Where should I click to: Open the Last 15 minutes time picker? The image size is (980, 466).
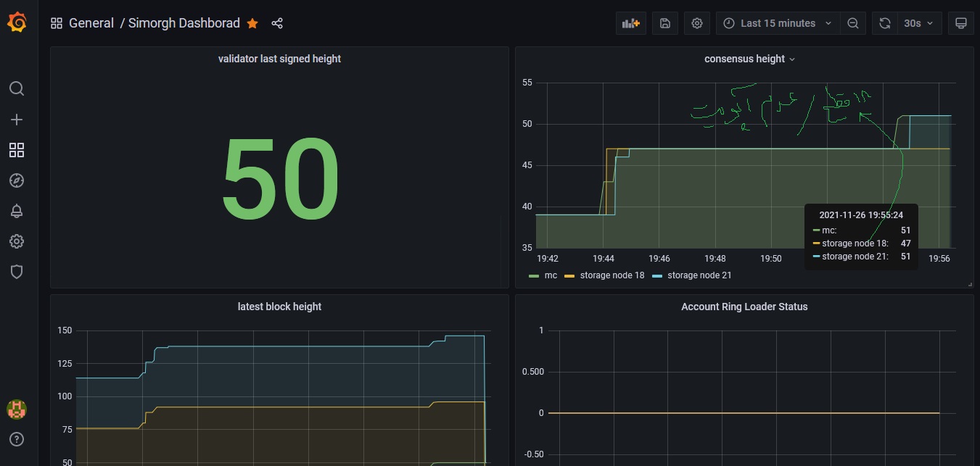(x=778, y=23)
